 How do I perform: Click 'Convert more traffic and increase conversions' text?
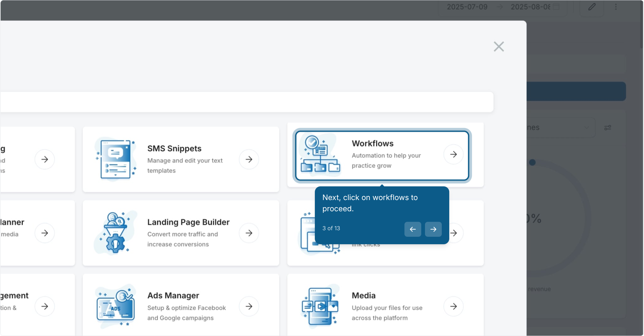click(182, 239)
